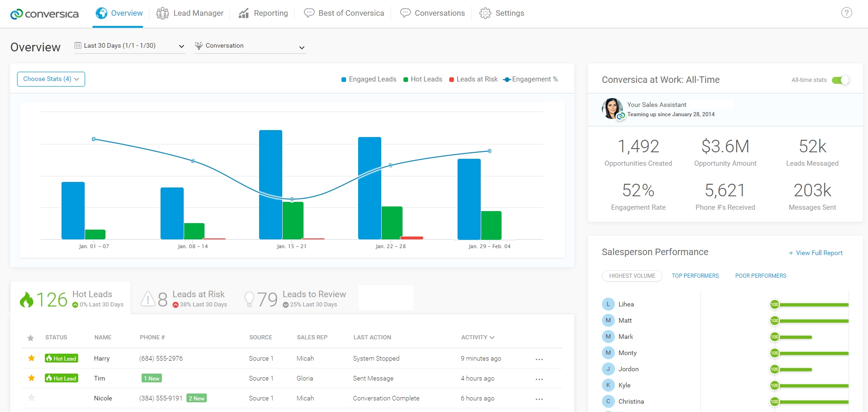Screen dimensions: 868x412
Task: Click the Conversica logo
Action: [x=44, y=14]
